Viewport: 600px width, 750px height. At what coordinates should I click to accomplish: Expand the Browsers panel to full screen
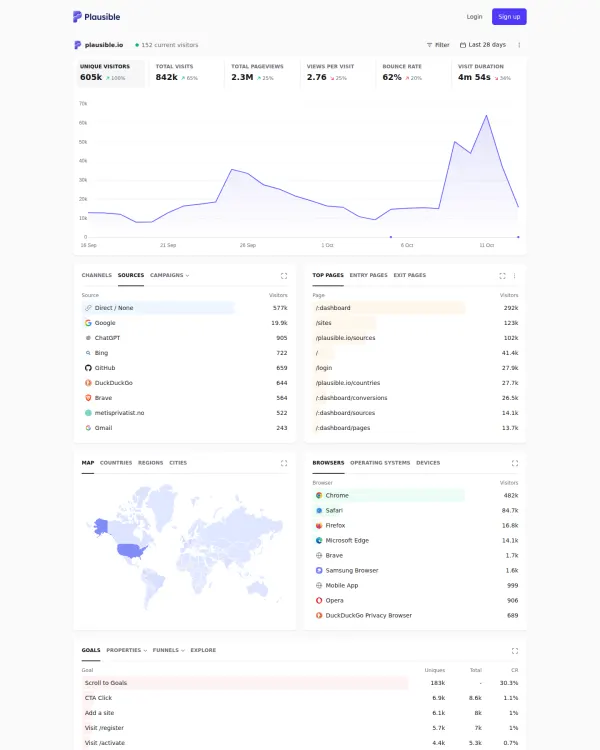(x=515, y=463)
